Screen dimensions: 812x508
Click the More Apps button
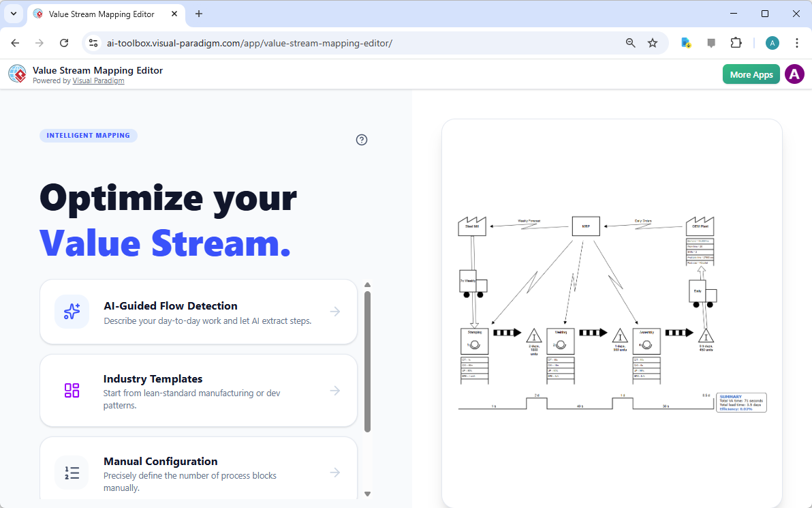coord(751,74)
